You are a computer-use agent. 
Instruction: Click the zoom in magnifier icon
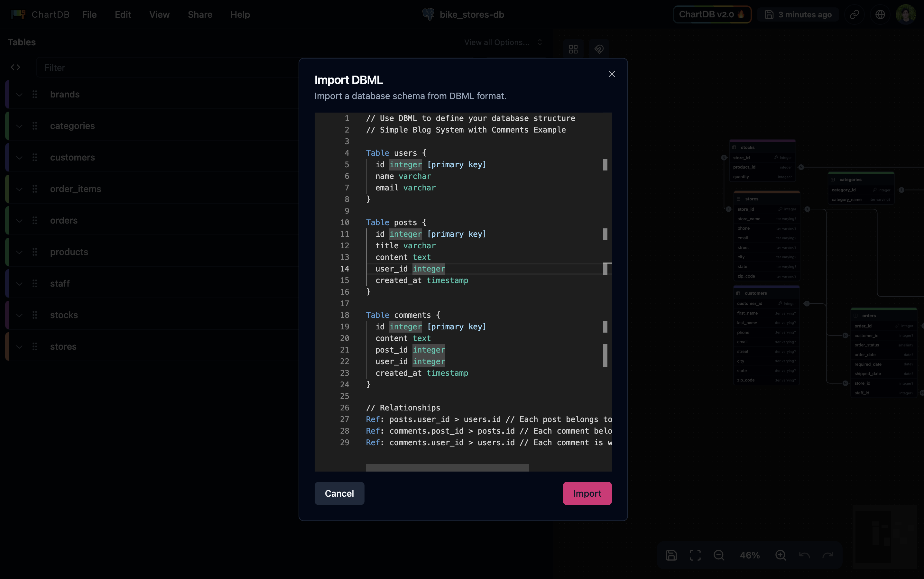(x=781, y=555)
